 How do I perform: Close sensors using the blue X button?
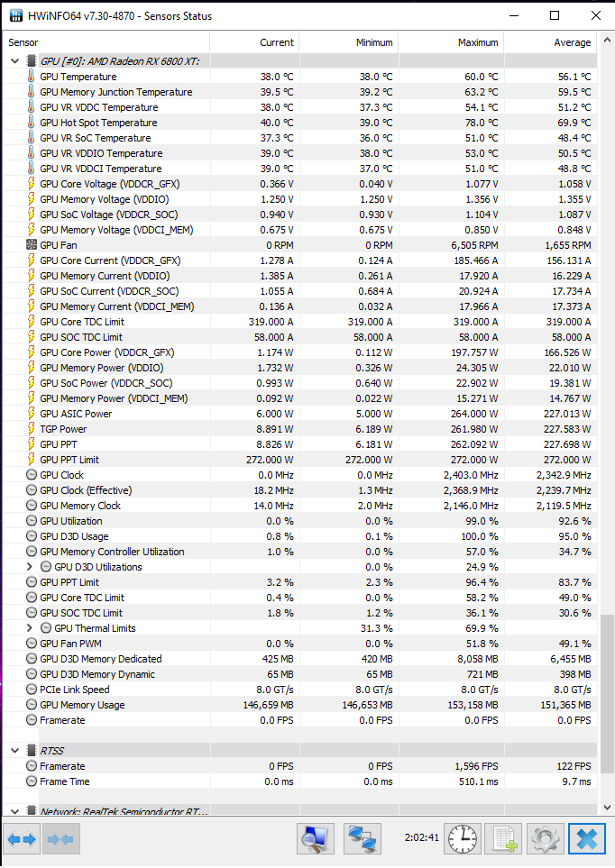587,839
